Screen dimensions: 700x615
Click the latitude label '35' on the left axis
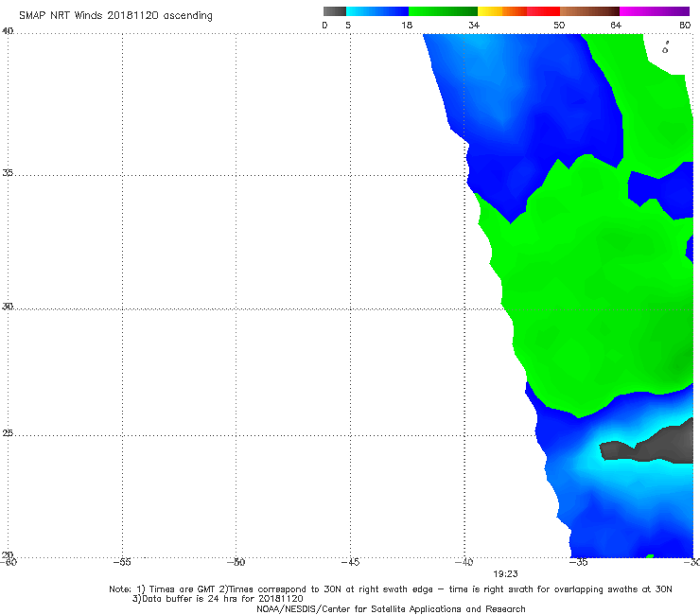[x=8, y=172]
